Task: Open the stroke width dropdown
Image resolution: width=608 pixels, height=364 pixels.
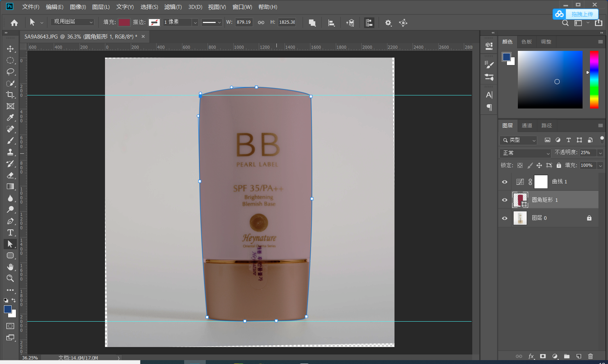Action: click(x=195, y=22)
